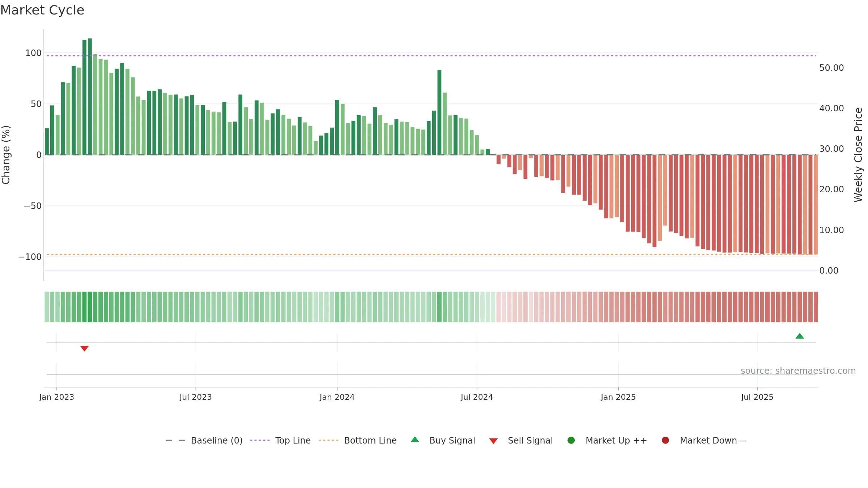Viewport: 868px width, 488px height.
Task: Click the 0.00 tick on the right axis
Action: (x=829, y=271)
